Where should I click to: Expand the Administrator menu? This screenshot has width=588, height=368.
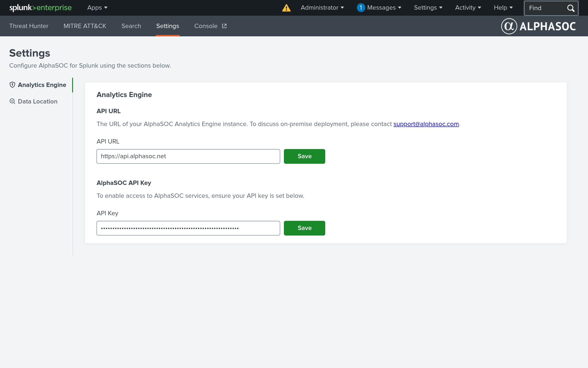tap(322, 8)
